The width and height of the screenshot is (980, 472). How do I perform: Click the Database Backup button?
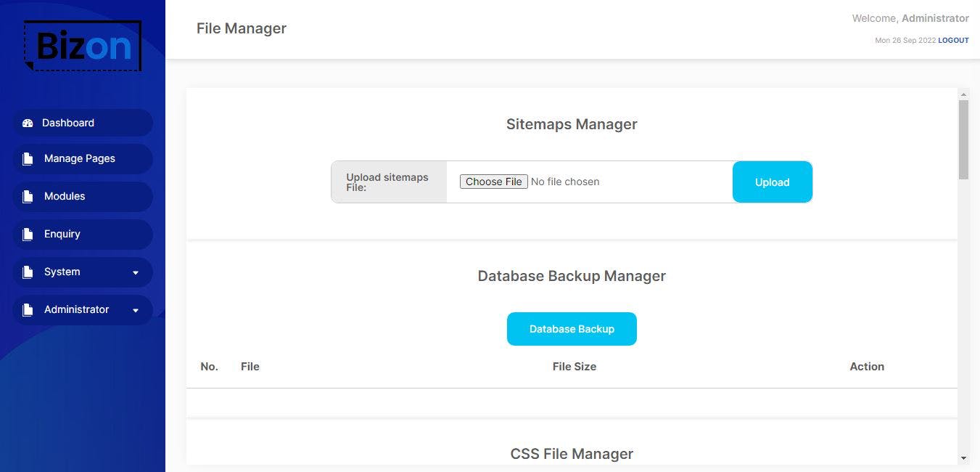(x=572, y=329)
